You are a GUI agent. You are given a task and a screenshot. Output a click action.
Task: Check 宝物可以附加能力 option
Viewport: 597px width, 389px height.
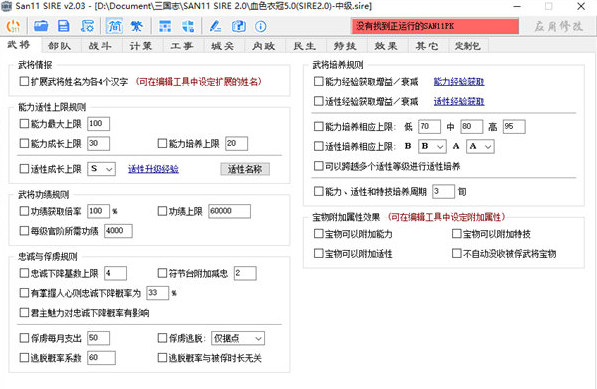coord(318,234)
